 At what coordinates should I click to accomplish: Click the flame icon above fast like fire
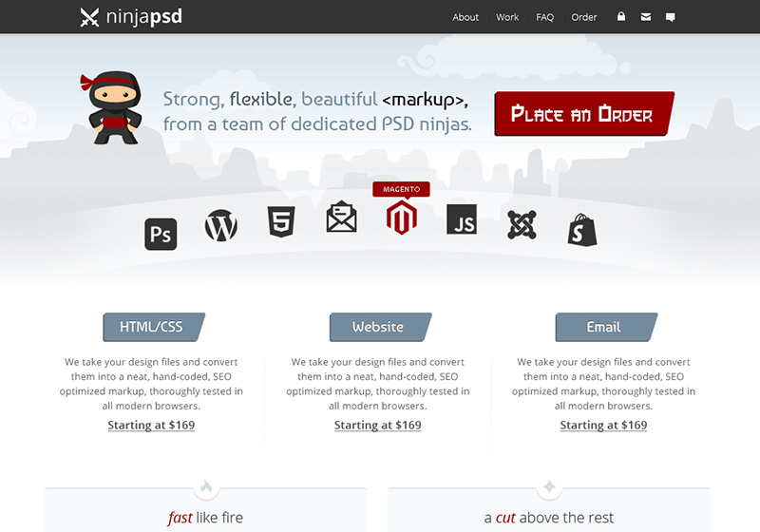tap(206, 486)
